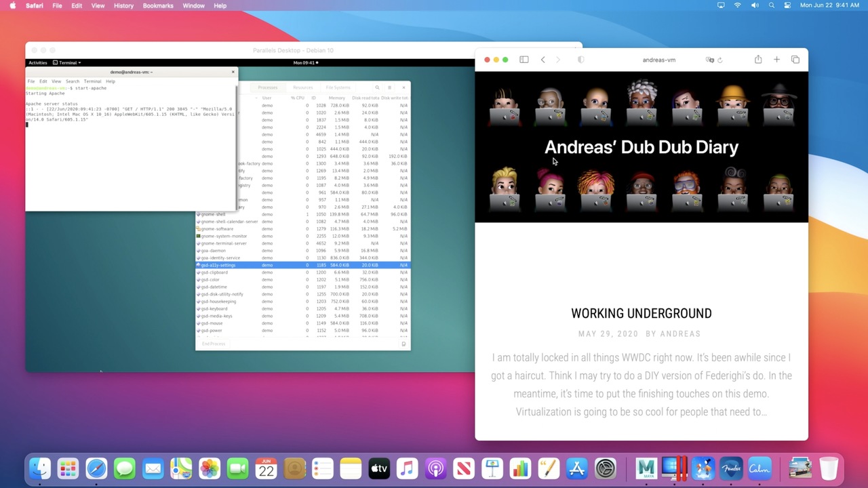Switch to the Processes tab

[267, 87]
